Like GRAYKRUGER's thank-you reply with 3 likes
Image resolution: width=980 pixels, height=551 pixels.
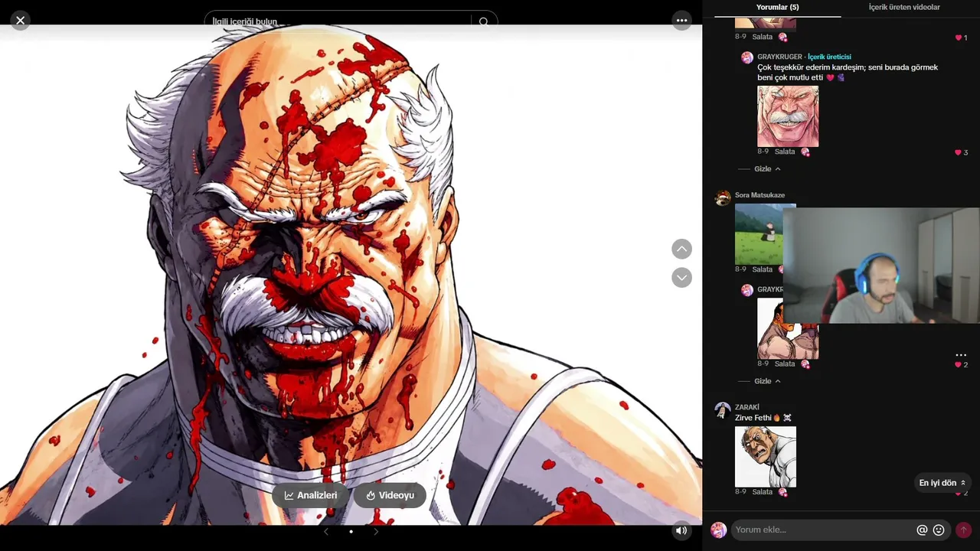pos(958,152)
